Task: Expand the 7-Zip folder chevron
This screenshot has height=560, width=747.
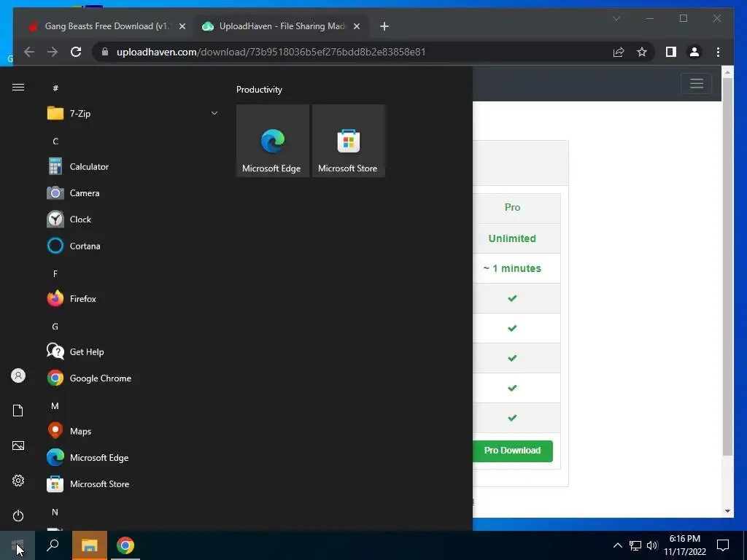Action: coord(214,113)
